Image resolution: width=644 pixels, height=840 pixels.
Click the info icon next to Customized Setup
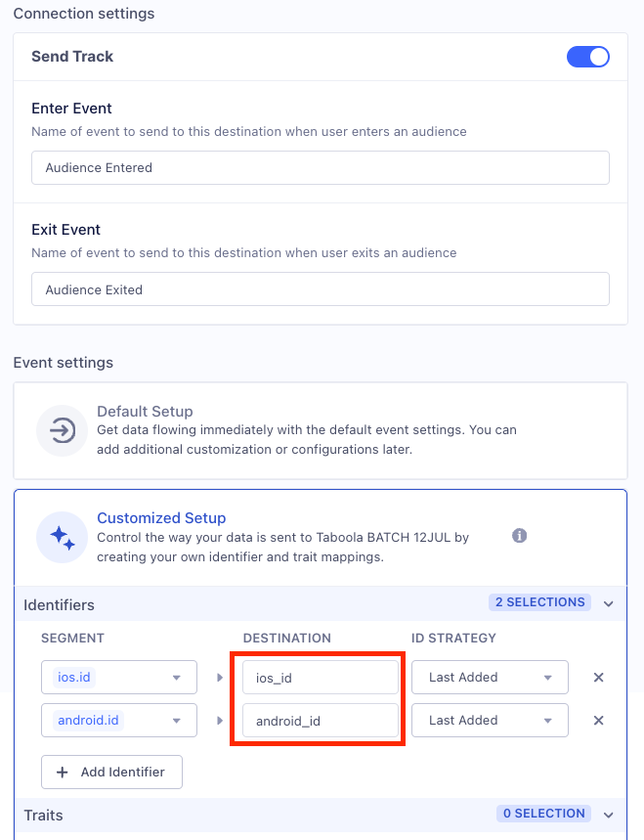pos(519,536)
